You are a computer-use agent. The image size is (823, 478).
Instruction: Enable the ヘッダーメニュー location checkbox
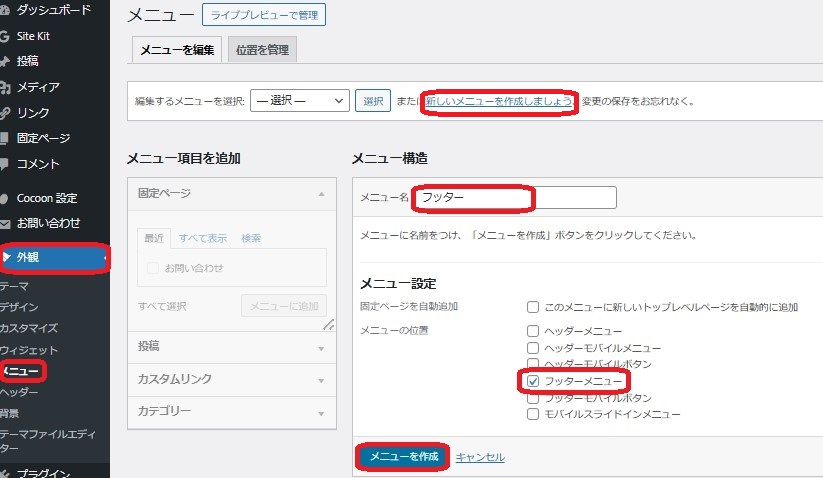pyautogui.click(x=533, y=330)
